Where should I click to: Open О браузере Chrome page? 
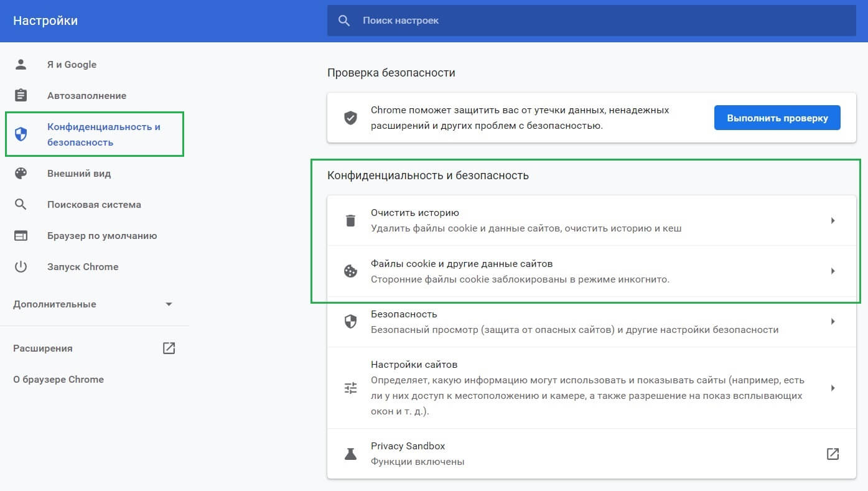[x=58, y=380]
